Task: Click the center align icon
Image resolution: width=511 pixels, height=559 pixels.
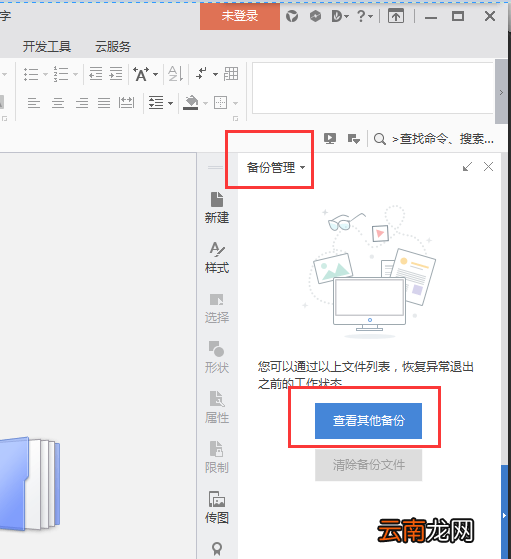Action: (x=58, y=103)
